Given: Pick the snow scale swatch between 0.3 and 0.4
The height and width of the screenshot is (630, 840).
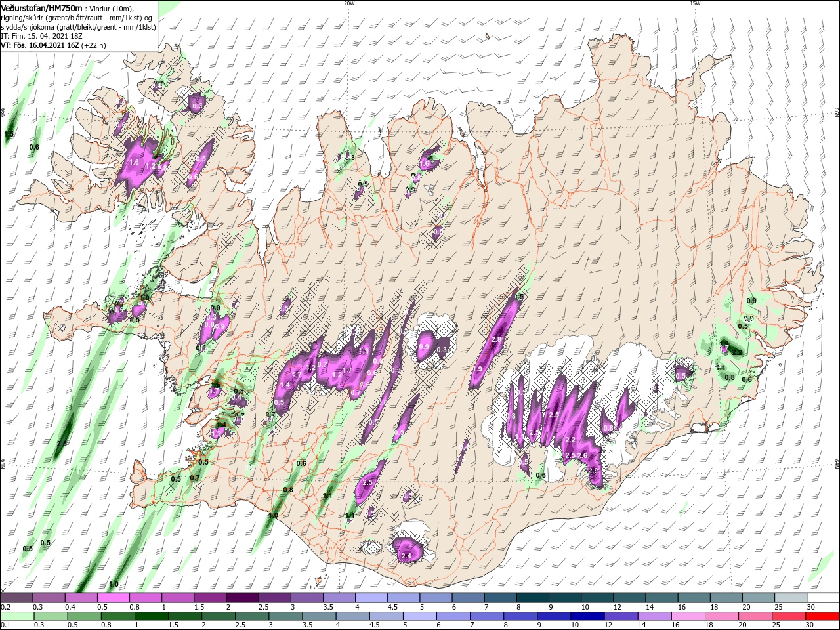Looking at the screenshot, I should click(x=49, y=598).
